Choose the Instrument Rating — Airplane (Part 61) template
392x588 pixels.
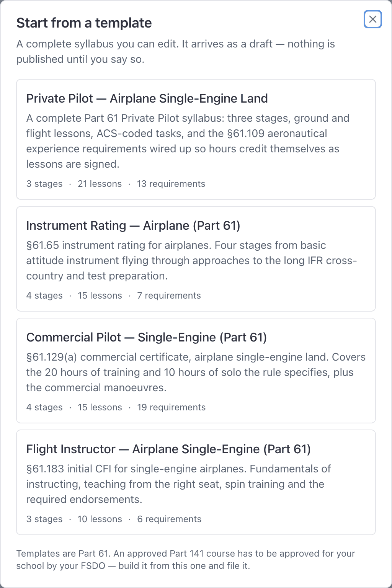(x=196, y=259)
